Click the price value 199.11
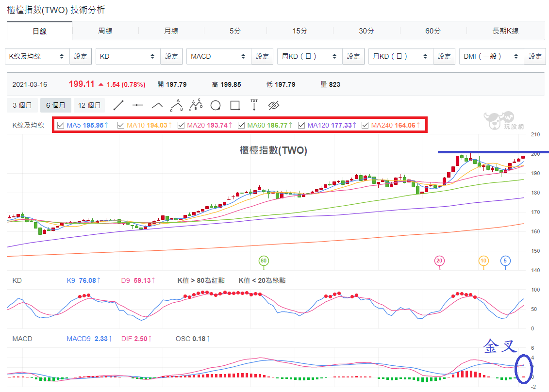 tap(82, 84)
